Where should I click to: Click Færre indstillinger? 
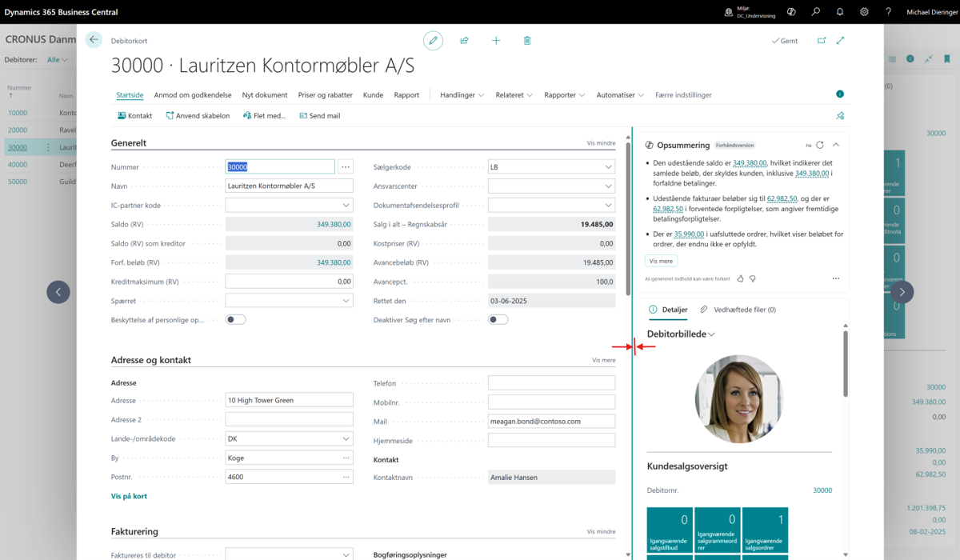point(683,94)
